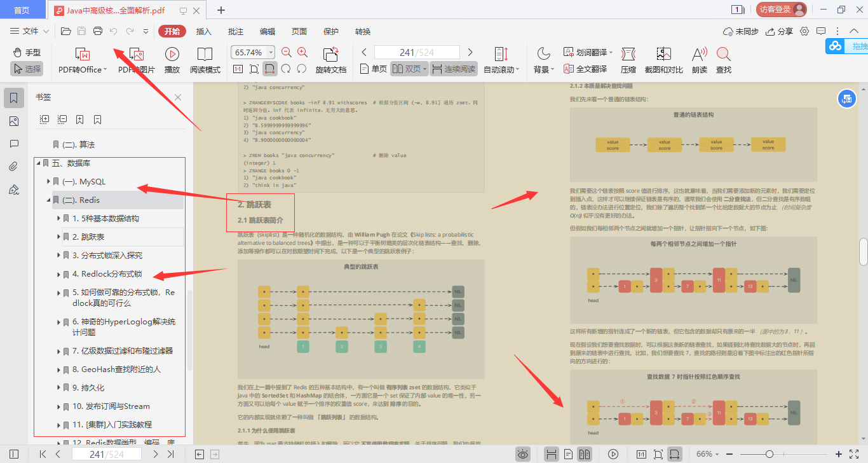Open the attachments paperclip panel
The image size is (868, 463).
point(14,167)
